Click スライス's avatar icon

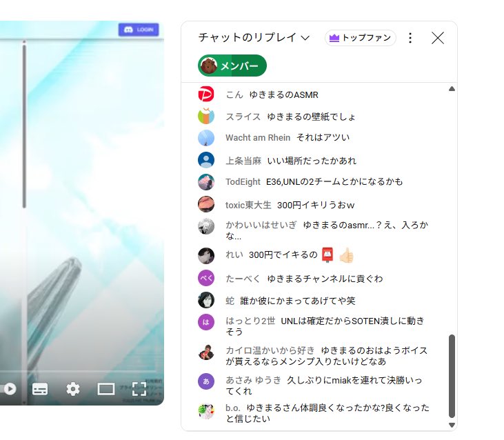206,116
